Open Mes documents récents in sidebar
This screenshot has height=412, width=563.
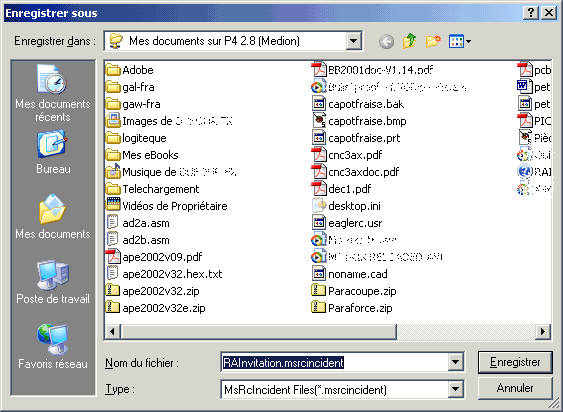coord(53,93)
